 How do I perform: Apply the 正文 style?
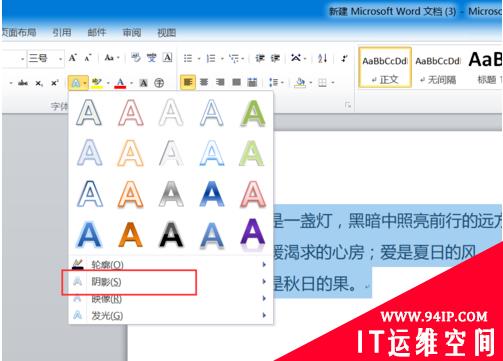pos(385,67)
